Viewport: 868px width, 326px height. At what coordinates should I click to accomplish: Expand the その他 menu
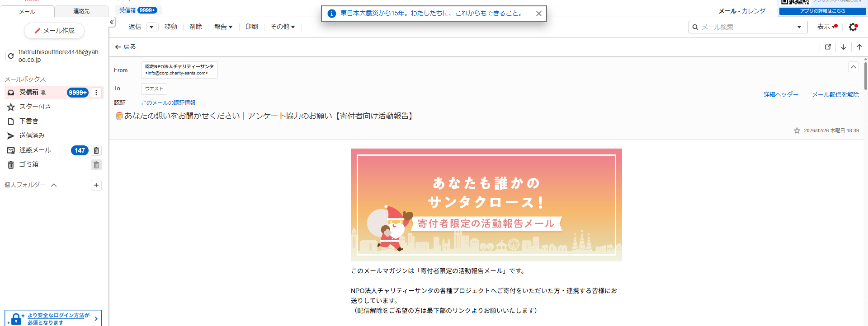coord(283,27)
